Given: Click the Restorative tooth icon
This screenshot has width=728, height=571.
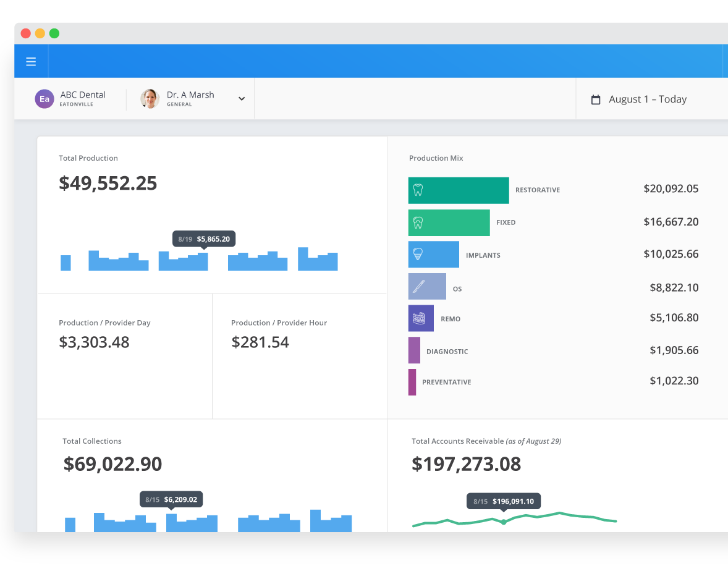Looking at the screenshot, I should (x=418, y=190).
